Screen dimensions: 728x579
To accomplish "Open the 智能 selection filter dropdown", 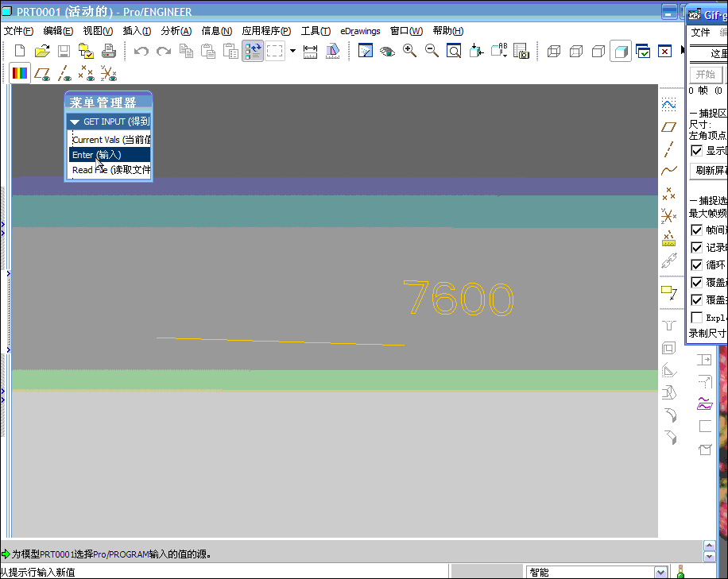I will [x=661, y=572].
